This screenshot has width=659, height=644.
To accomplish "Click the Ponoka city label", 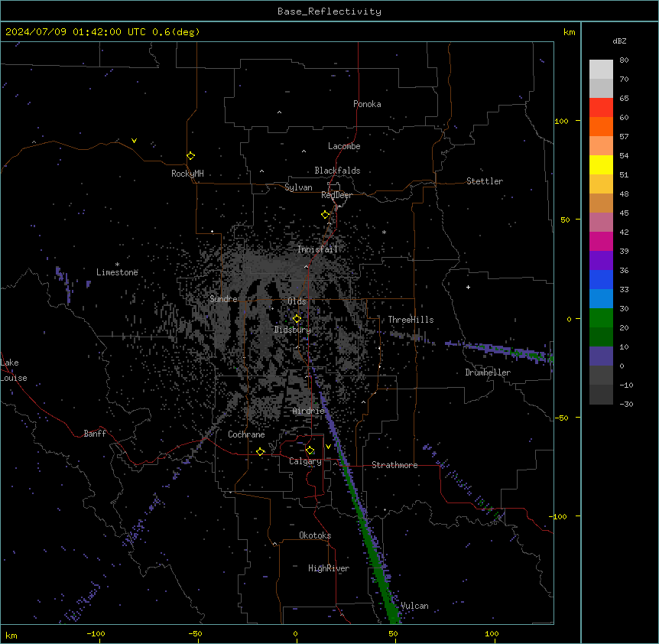I will (x=367, y=104).
